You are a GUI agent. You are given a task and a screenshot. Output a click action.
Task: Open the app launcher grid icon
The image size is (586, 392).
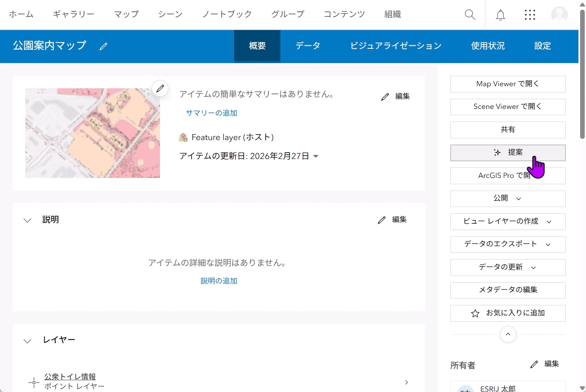(530, 15)
